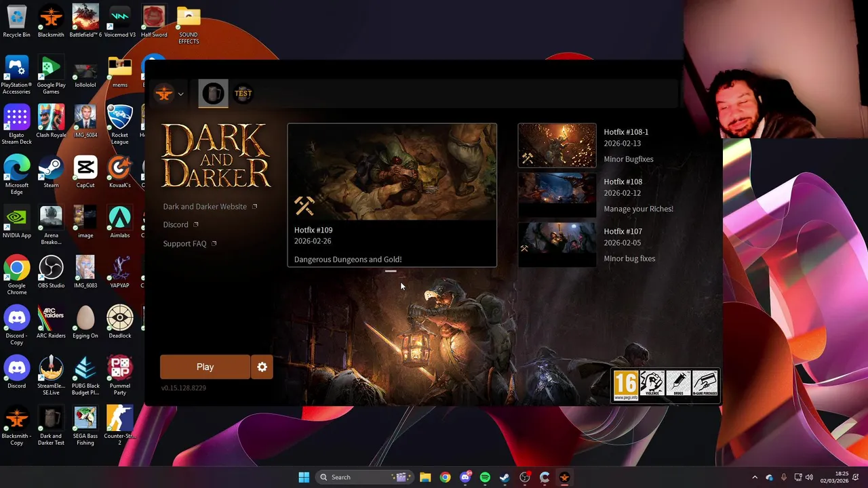The width and height of the screenshot is (868, 488).
Task: Open the Support FAQ link
Action: coord(189,244)
